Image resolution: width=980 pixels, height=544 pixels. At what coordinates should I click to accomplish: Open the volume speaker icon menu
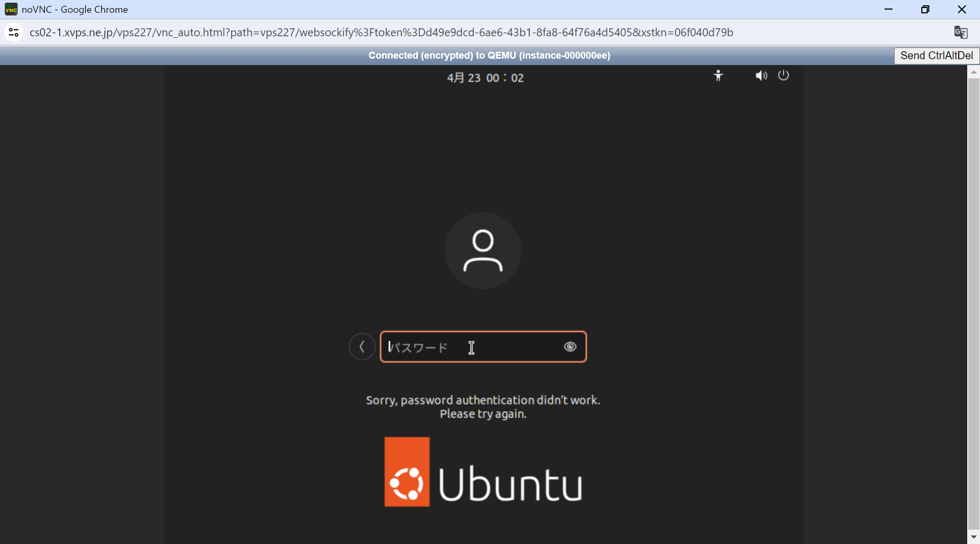coord(761,76)
